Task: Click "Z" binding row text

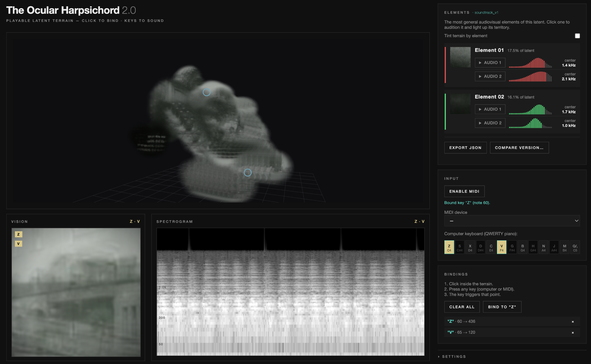Action: point(461,321)
